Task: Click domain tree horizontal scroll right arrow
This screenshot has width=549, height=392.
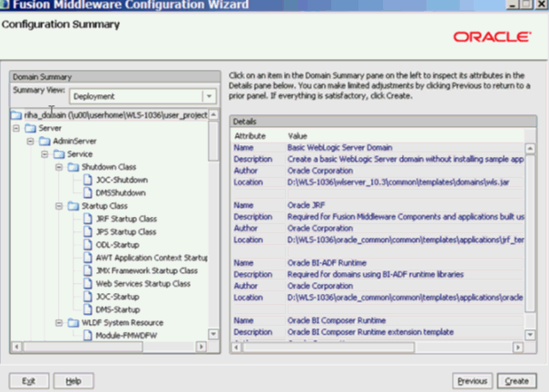Action: pos(201,347)
